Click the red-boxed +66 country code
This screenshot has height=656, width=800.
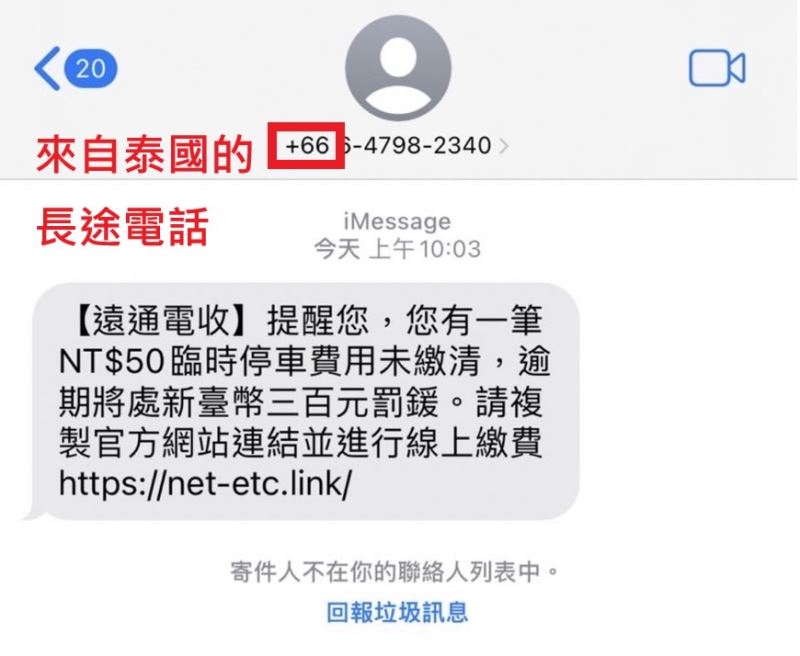point(307,146)
